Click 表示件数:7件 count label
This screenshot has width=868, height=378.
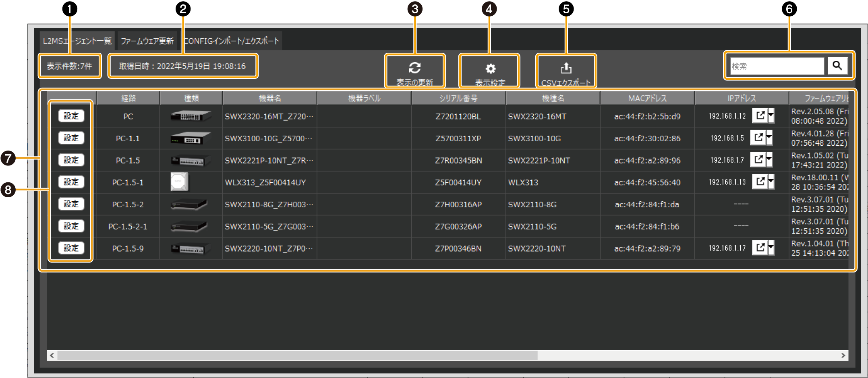tap(69, 66)
